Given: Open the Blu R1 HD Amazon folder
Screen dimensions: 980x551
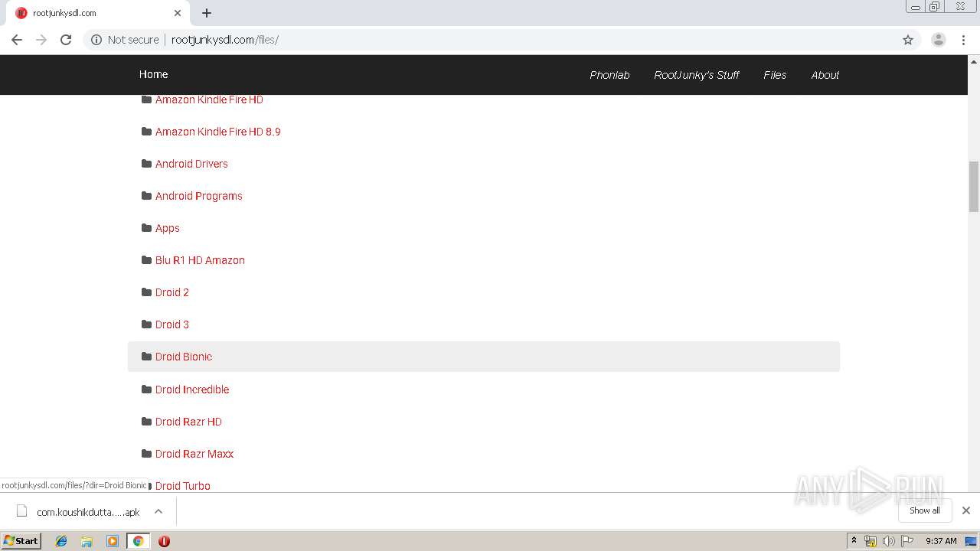Looking at the screenshot, I should click(x=200, y=260).
